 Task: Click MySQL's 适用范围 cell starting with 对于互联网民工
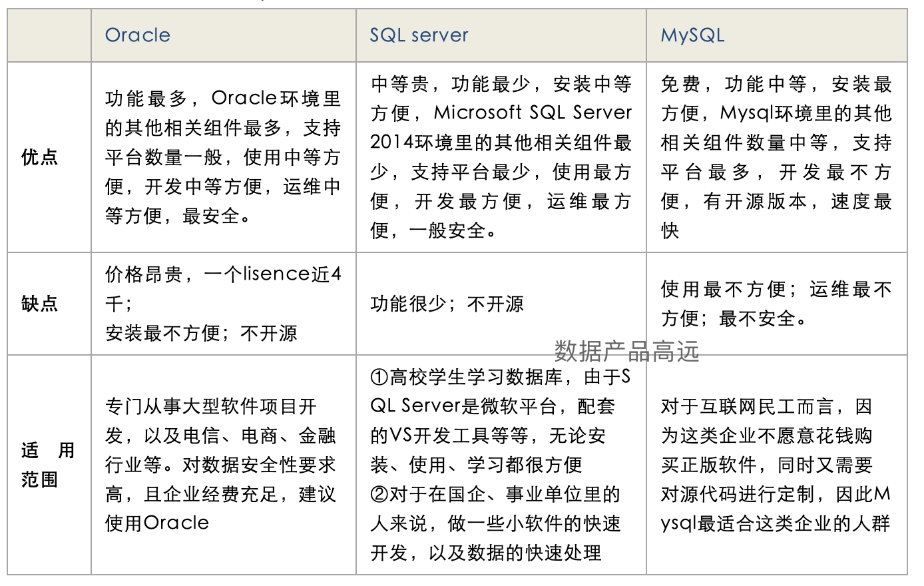pyautogui.click(x=776, y=465)
